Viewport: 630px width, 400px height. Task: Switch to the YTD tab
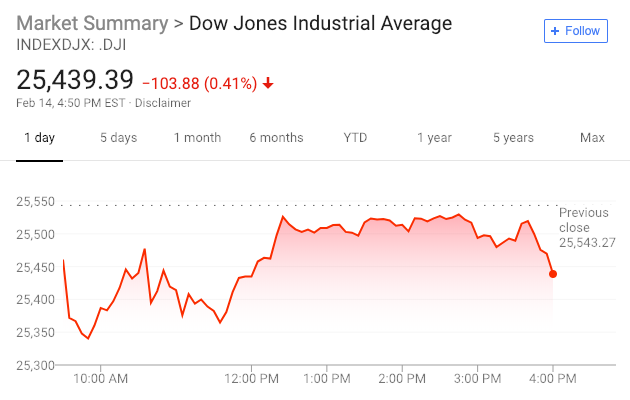355,138
